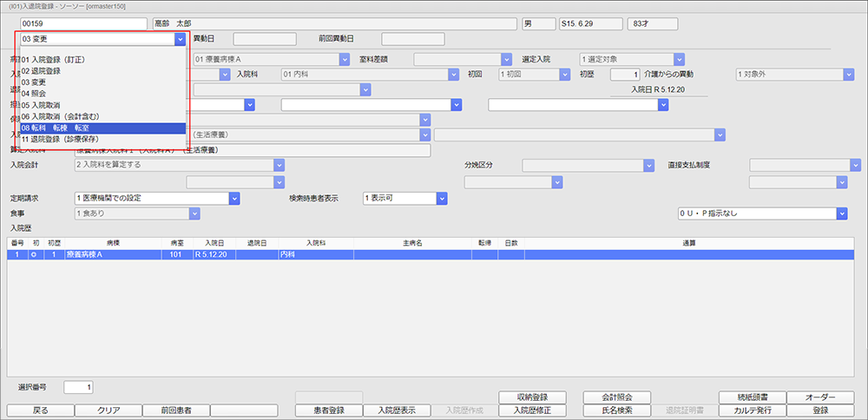The image size is (868, 420).
Task: Click the 選択番号 input field
Action: (x=82, y=387)
